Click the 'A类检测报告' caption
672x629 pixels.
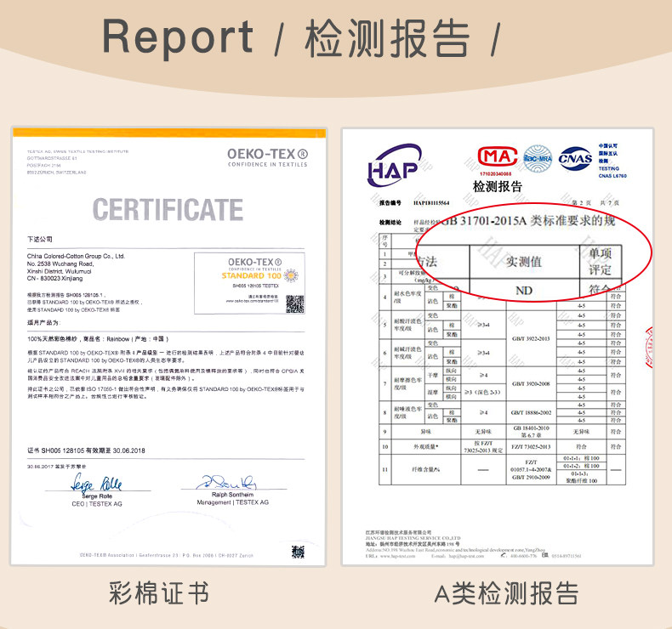point(506,593)
